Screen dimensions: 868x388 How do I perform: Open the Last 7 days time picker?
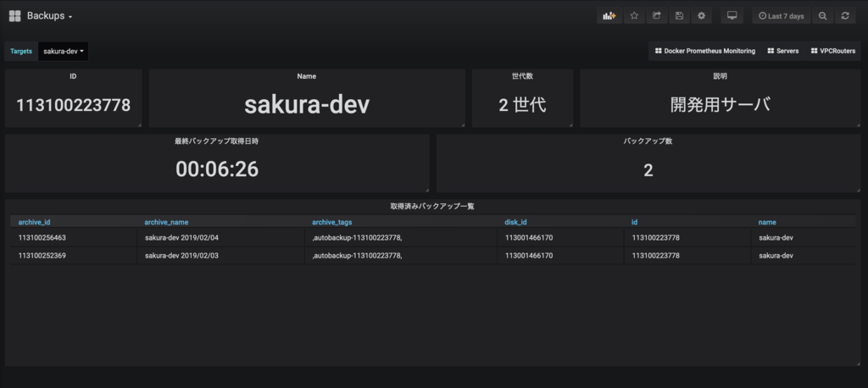[781, 16]
